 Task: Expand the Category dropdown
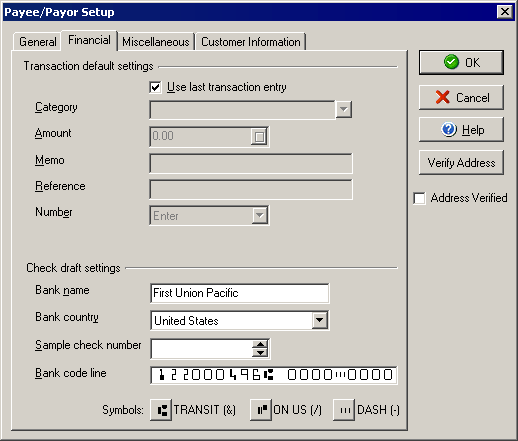343,110
